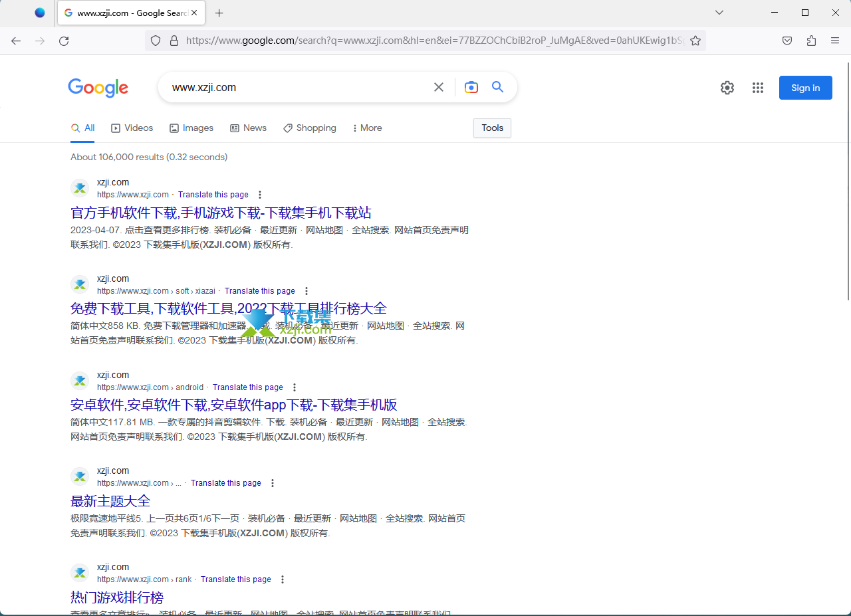Switch to the Shopping tab

click(x=310, y=128)
